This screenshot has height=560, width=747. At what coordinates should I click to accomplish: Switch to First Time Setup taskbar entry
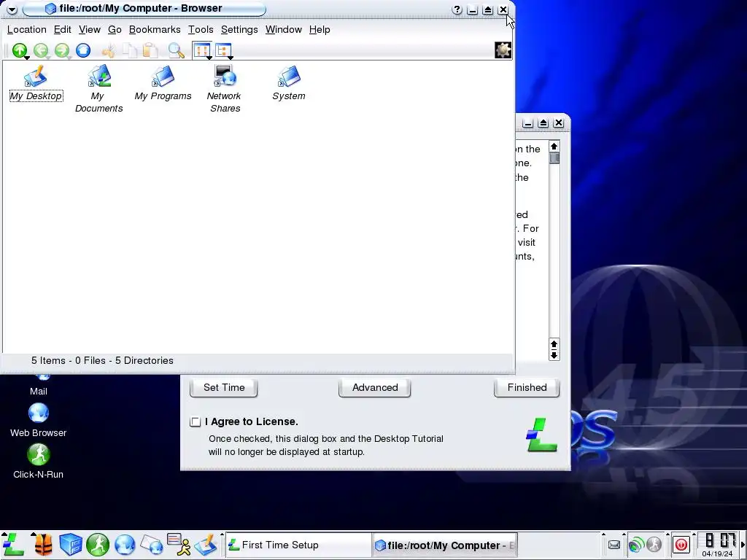[298, 545]
